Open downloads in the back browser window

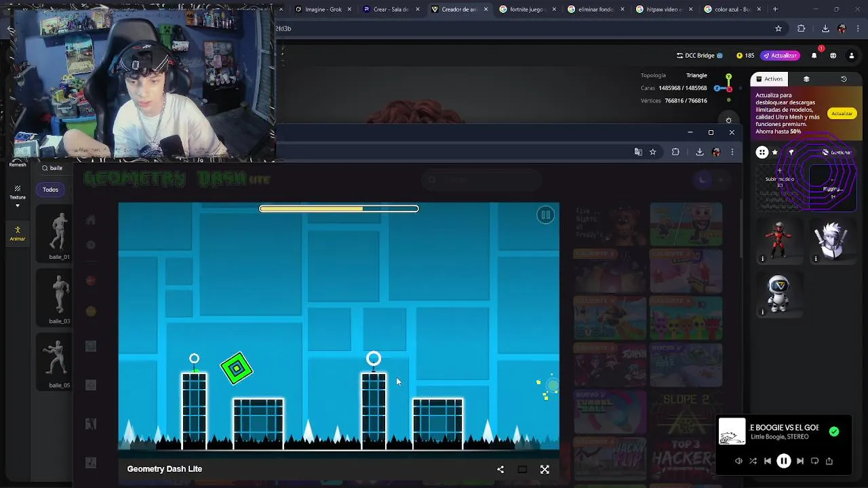(x=825, y=28)
